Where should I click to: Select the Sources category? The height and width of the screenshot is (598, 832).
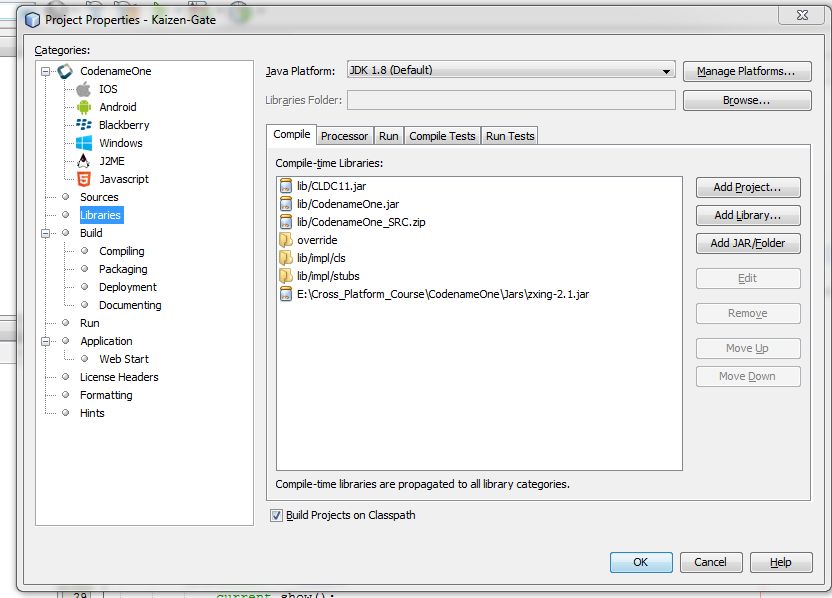[x=99, y=197]
